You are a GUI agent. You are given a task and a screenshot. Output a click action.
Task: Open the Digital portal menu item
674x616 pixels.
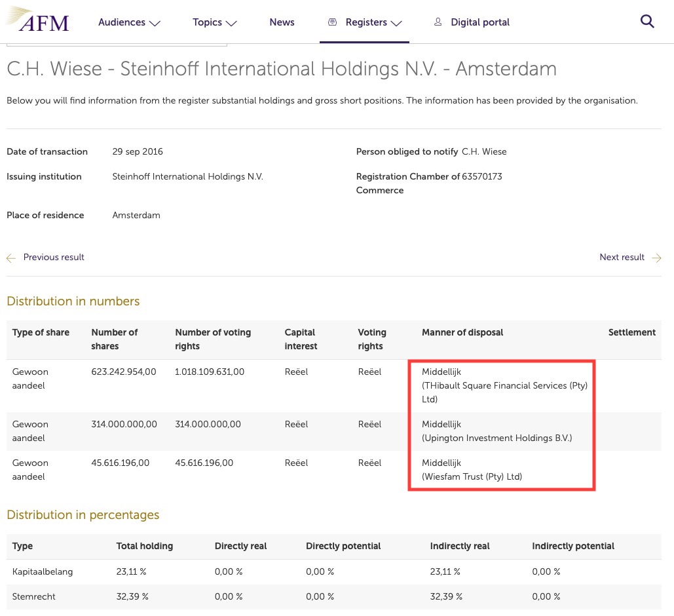click(480, 22)
